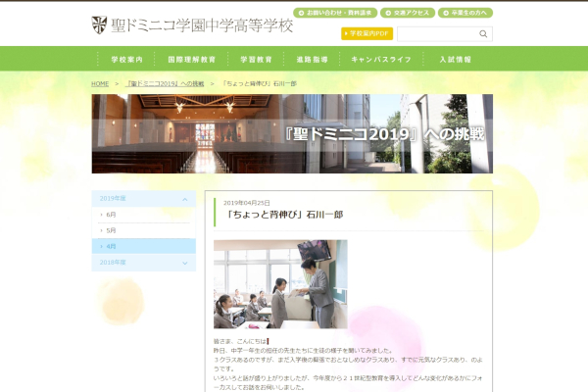This screenshot has width=588, height=392.
Task: Select 学習教育 in the nav bar
Action: (256, 60)
